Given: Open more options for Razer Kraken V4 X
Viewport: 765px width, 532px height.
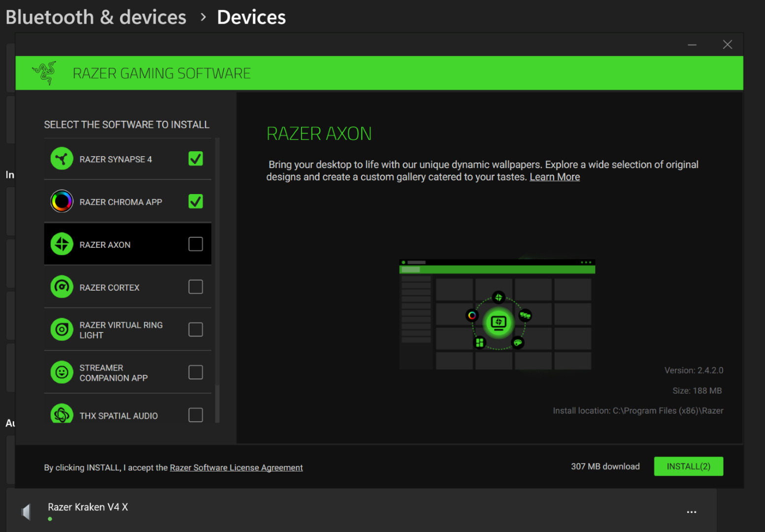Looking at the screenshot, I should [x=691, y=512].
